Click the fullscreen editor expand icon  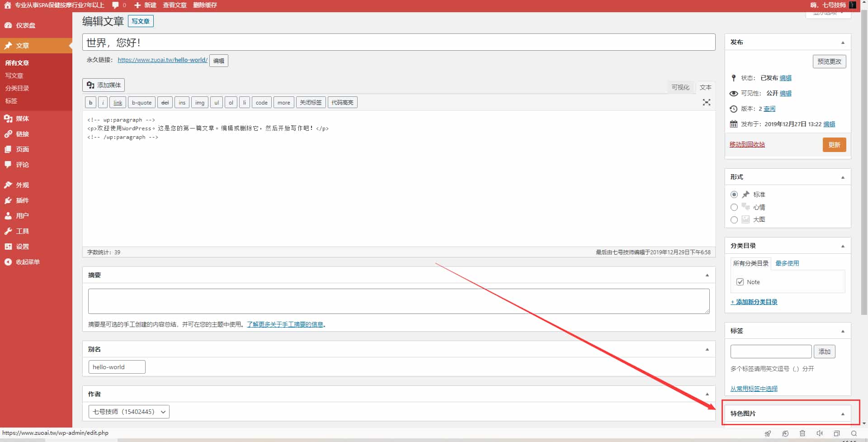706,103
